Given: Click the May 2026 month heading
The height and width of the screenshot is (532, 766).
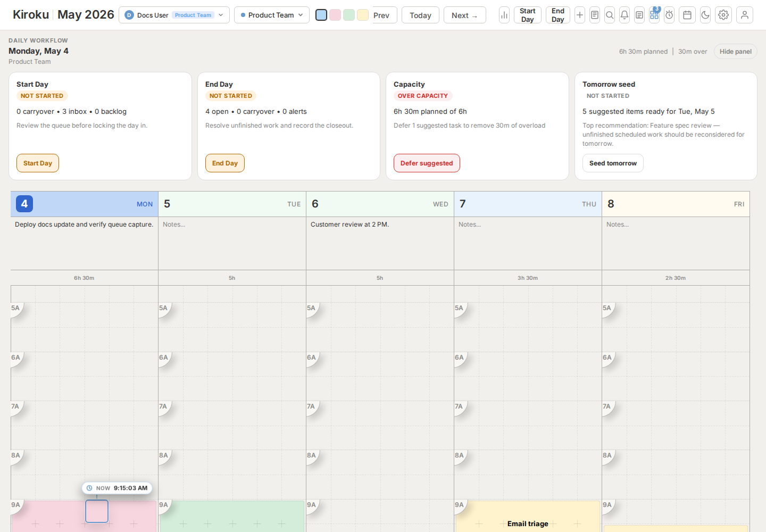Looking at the screenshot, I should [x=86, y=14].
